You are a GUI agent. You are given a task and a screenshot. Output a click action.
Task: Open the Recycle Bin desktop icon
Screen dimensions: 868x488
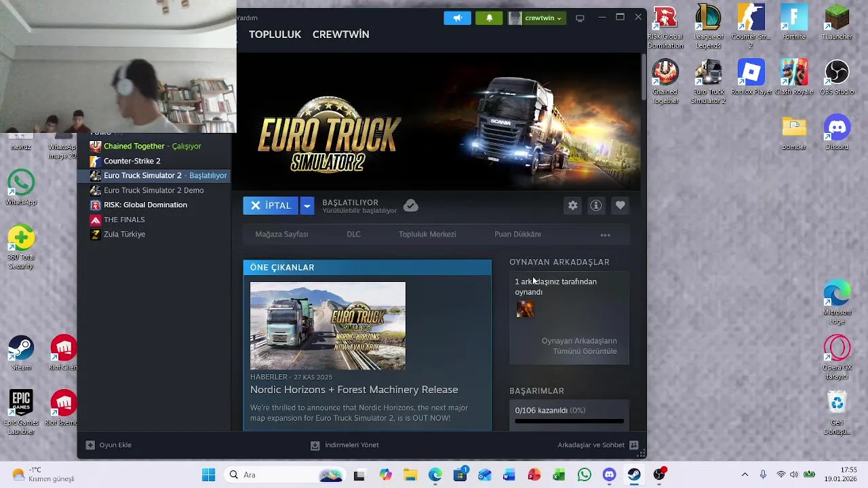pos(837,413)
